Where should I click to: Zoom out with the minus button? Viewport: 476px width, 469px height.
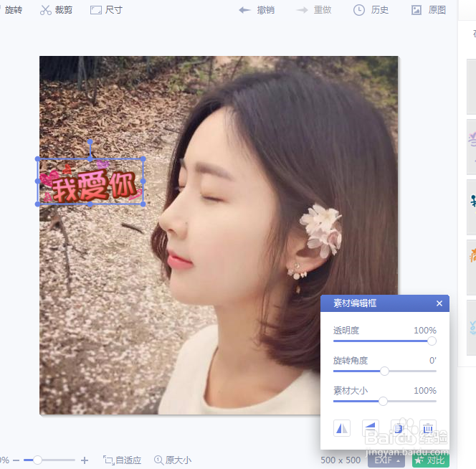16,460
